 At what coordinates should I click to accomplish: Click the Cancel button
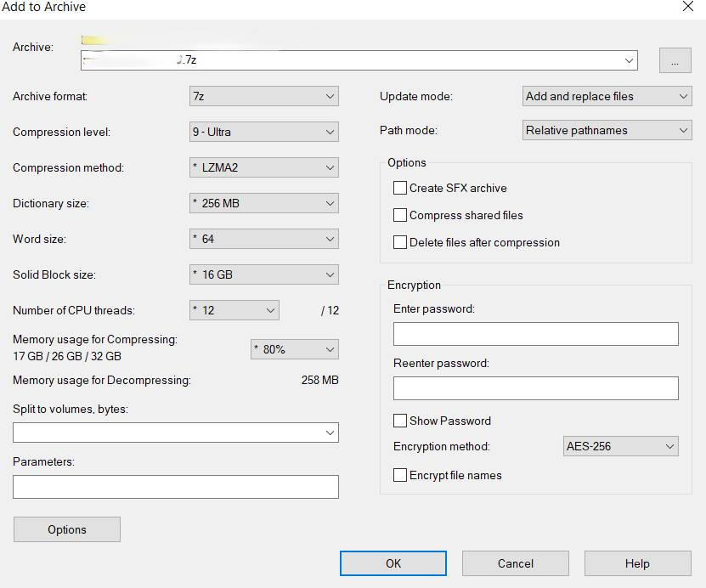click(516, 563)
